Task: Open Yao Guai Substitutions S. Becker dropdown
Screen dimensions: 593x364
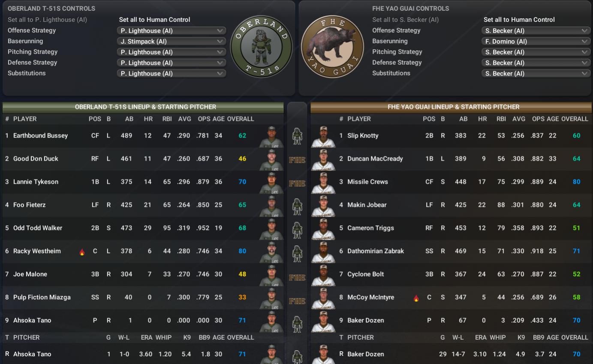Action: (x=536, y=74)
